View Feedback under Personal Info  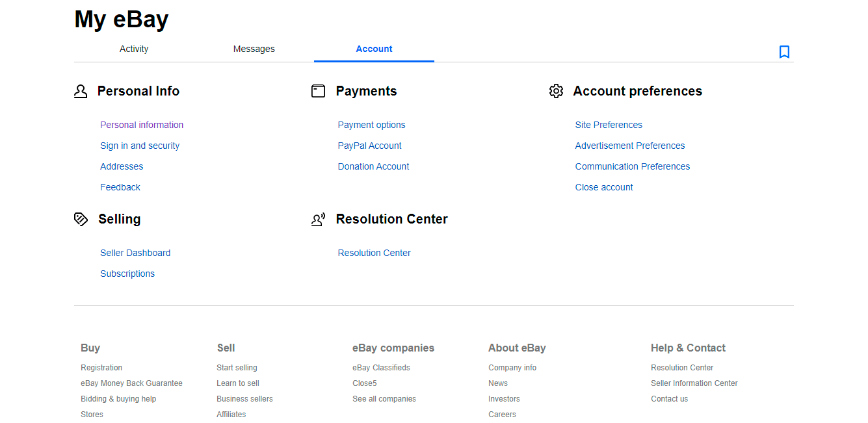click(120, 187)
